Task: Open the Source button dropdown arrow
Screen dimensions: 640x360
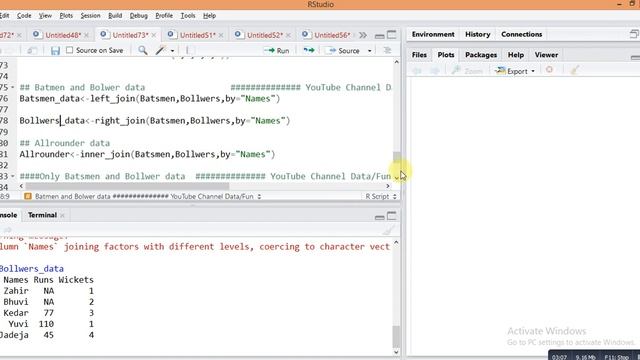Action: click(x=369, y=51)
